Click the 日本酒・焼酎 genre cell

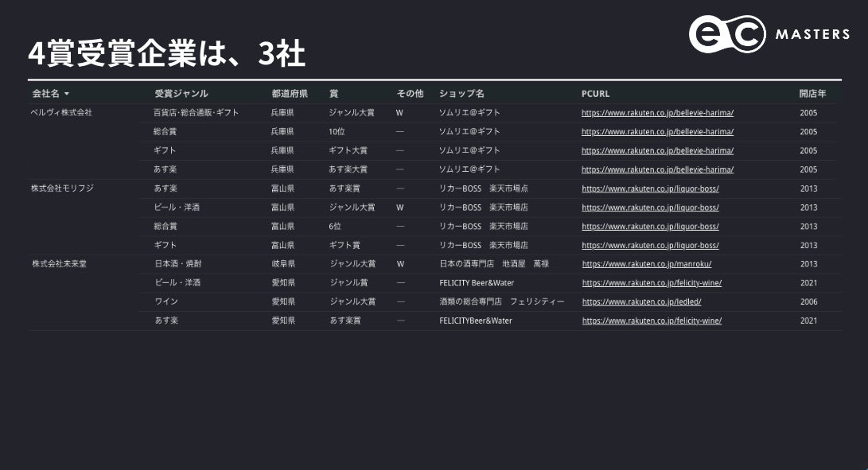[x=177, y=264]
